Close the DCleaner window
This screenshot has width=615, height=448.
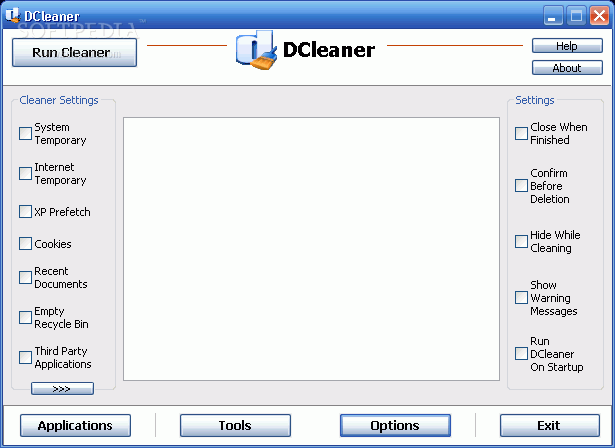(599, 16)
